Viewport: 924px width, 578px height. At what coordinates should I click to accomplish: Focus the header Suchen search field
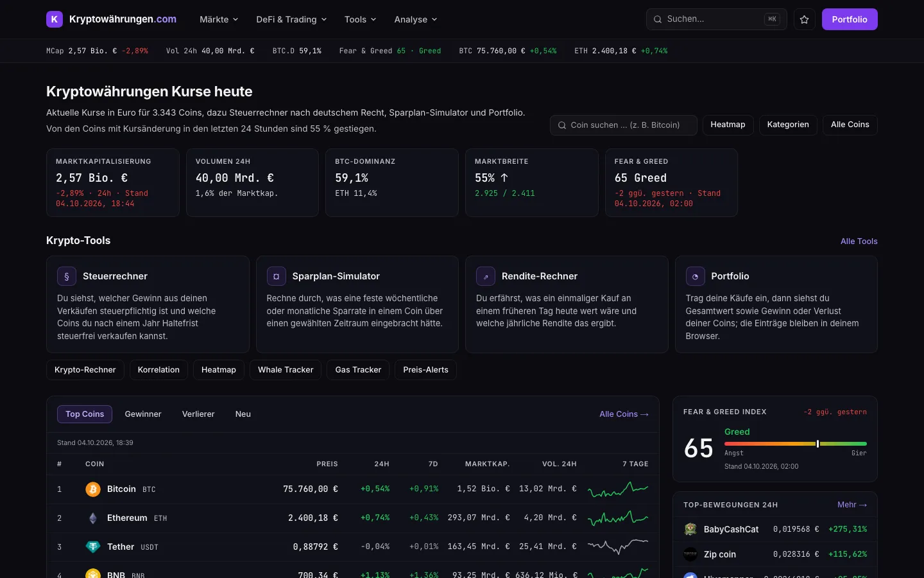coord(717,19)
